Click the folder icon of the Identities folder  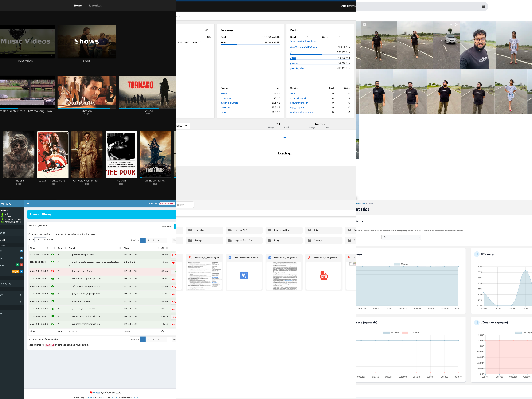point(190,230)
